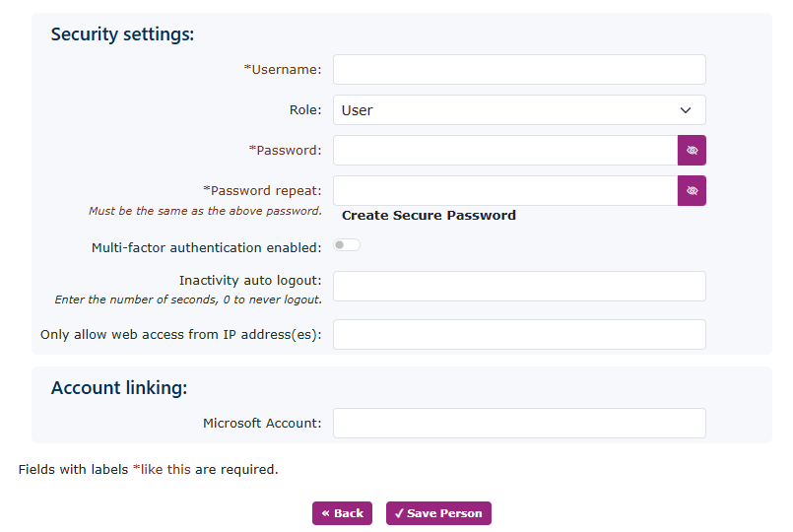Go back using the Back button
This screenshot has width=793, height=532.
[342, 513]
